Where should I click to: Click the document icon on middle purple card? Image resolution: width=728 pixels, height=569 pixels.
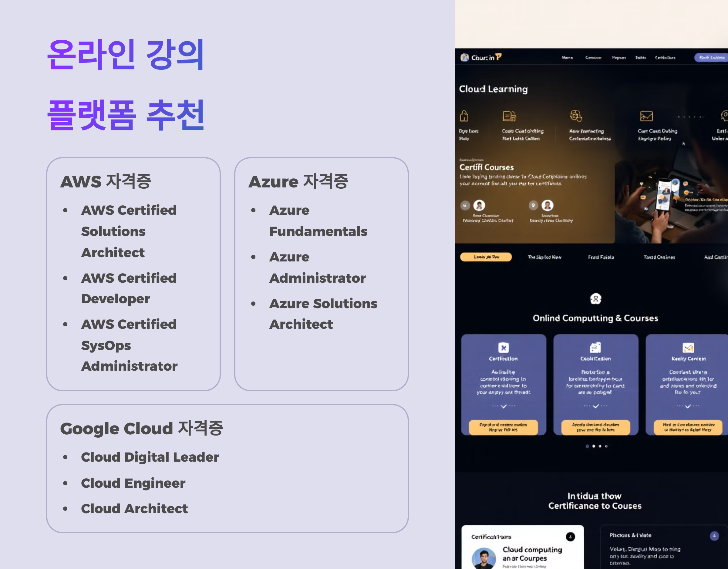pyautogui.click(x=595, y=348)
